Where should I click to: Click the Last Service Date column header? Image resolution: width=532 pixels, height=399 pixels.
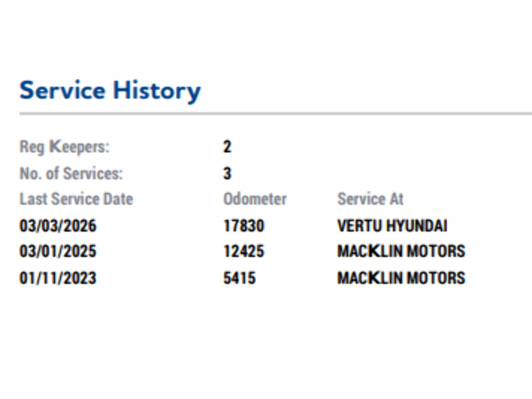76,199
